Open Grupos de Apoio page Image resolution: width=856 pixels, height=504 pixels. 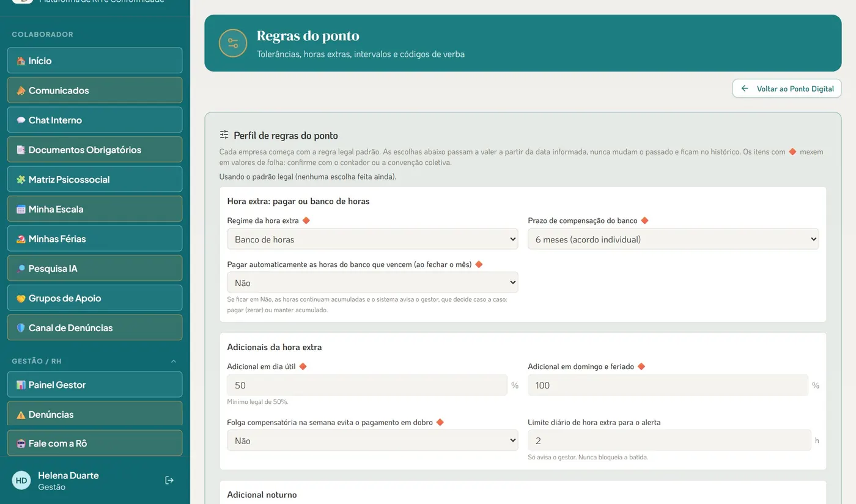(95, 298)
